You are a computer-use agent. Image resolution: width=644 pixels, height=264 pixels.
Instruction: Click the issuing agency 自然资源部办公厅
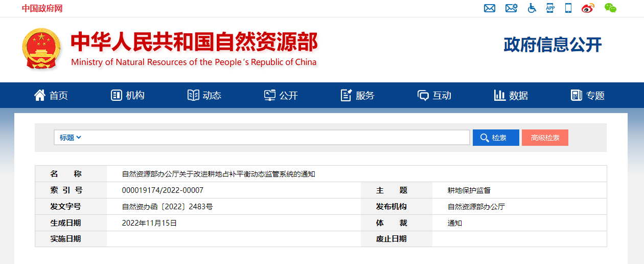[476, 207]
